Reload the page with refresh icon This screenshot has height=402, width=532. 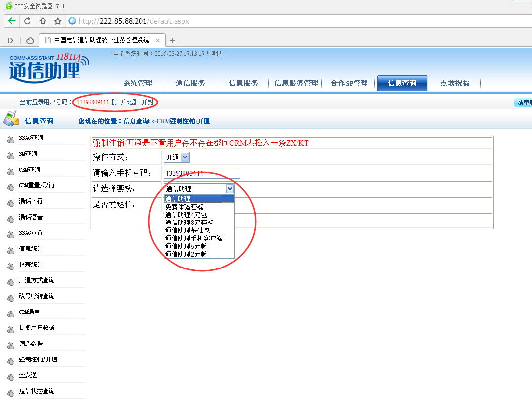point(28,21)
